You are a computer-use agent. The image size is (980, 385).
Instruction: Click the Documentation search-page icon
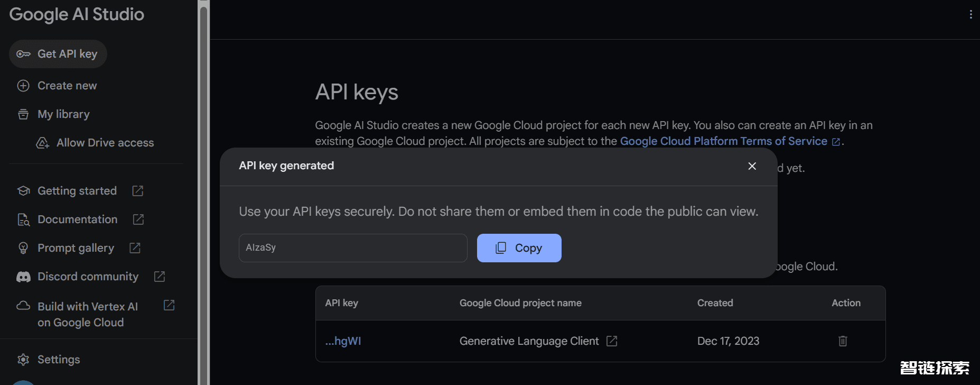point(23,219)
